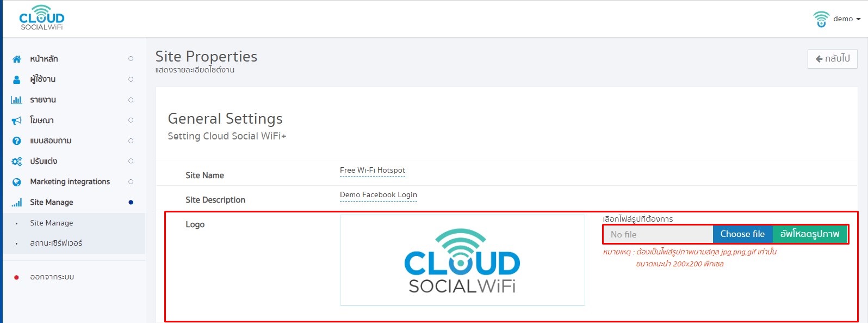Click the signal bars icon beside Site Manage
The height and width of the screenshot is (323, 868).
(17, 203)
